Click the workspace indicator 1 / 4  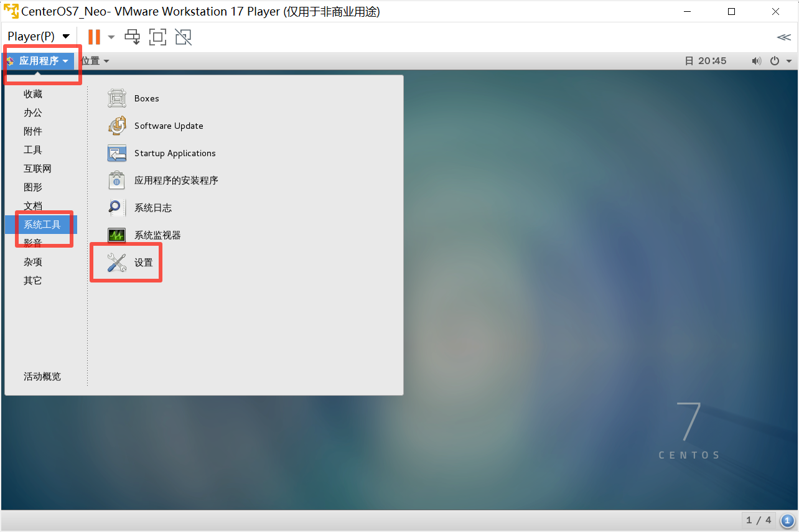click(759, 520)
